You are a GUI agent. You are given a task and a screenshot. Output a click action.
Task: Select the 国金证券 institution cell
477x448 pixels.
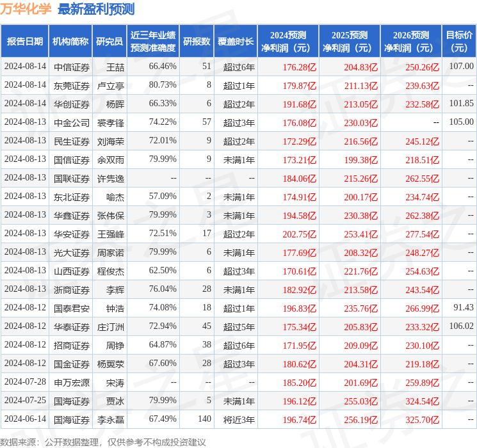pos(72,364)
